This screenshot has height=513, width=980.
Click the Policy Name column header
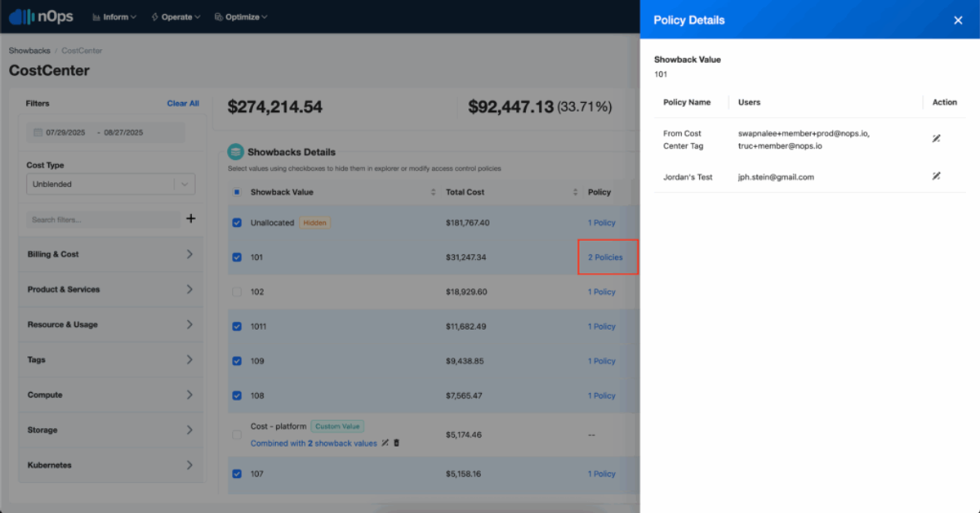click(687, 102)
